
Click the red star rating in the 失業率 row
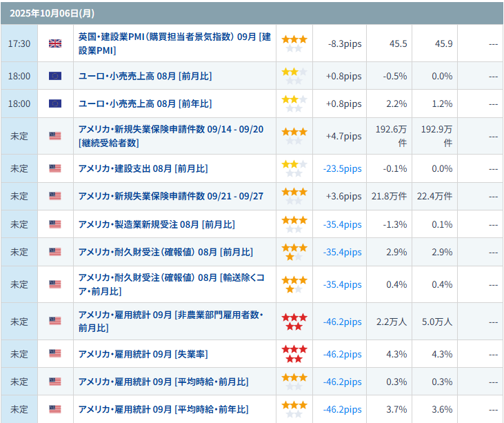tap(294, 354)
